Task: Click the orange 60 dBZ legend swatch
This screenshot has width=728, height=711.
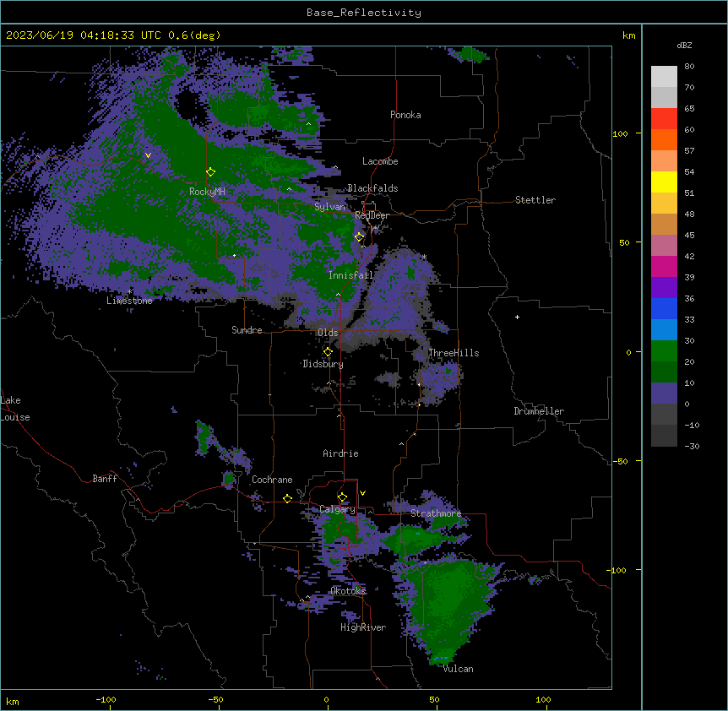Action: pyautogui.click(x=664, y=139)
